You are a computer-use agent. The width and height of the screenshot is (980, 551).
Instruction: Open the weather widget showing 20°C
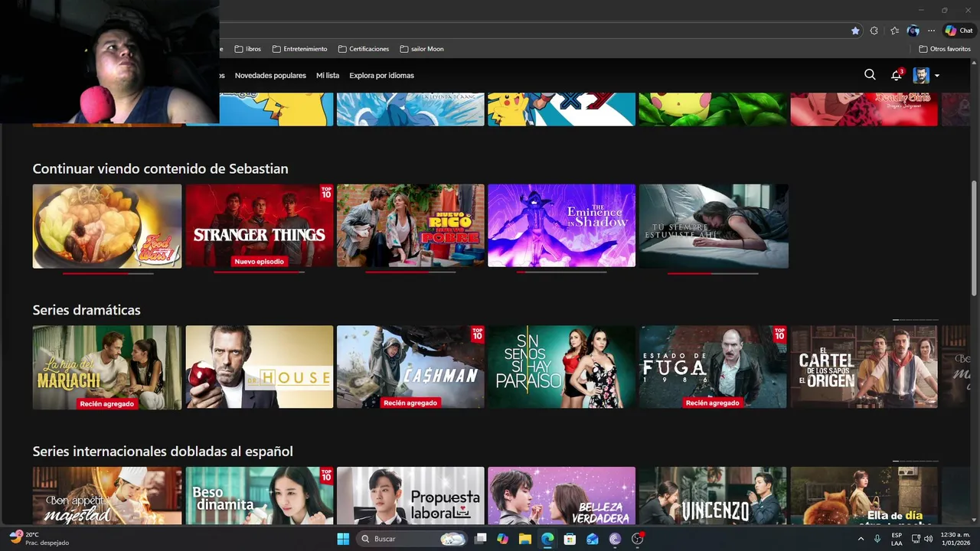[x=40, y=539]
